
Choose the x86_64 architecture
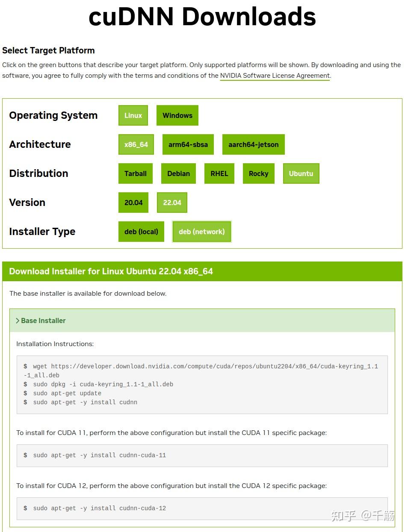[136, 144]
